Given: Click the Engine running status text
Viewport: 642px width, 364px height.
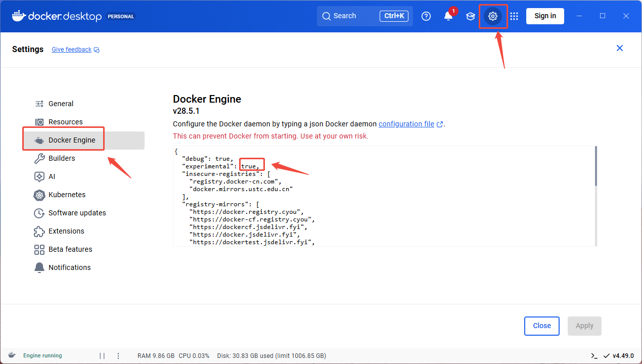Looking at the screenshot, I should coord(42,356).
